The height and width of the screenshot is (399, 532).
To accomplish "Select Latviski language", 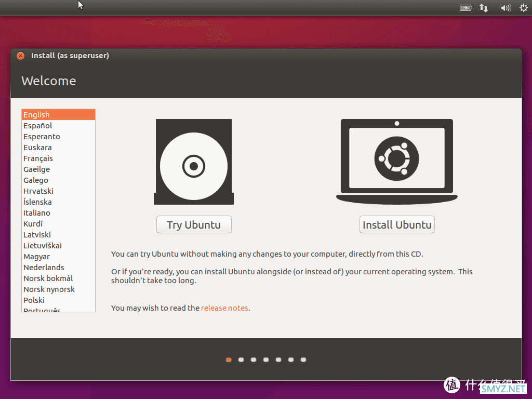I will pos(58,234).
